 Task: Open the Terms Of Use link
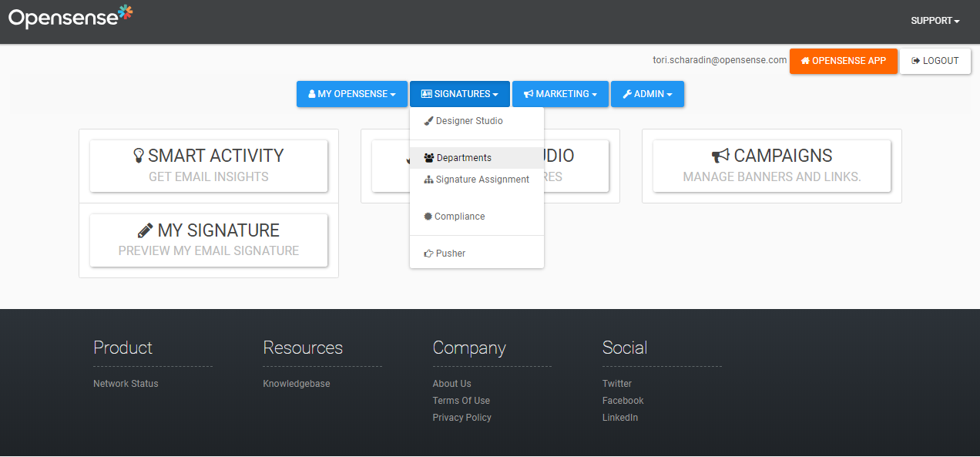(x=461, y=401)
